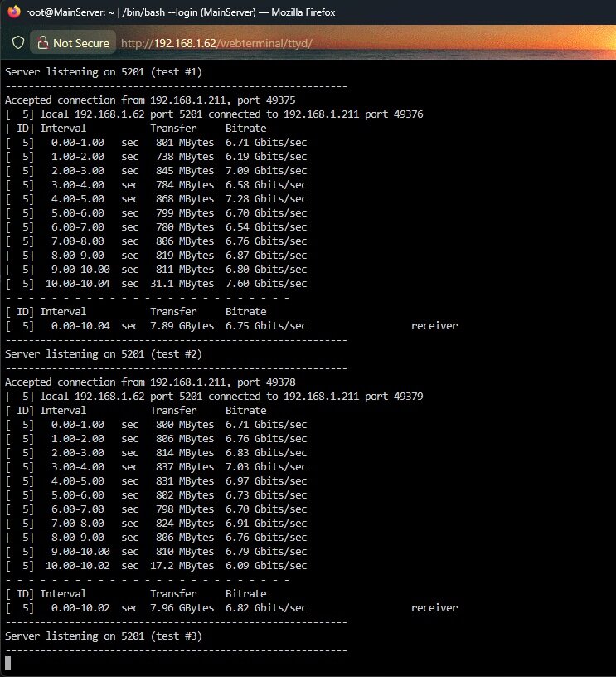Select '7.60 Gbits/sec' bitrate value

point(266,284)
